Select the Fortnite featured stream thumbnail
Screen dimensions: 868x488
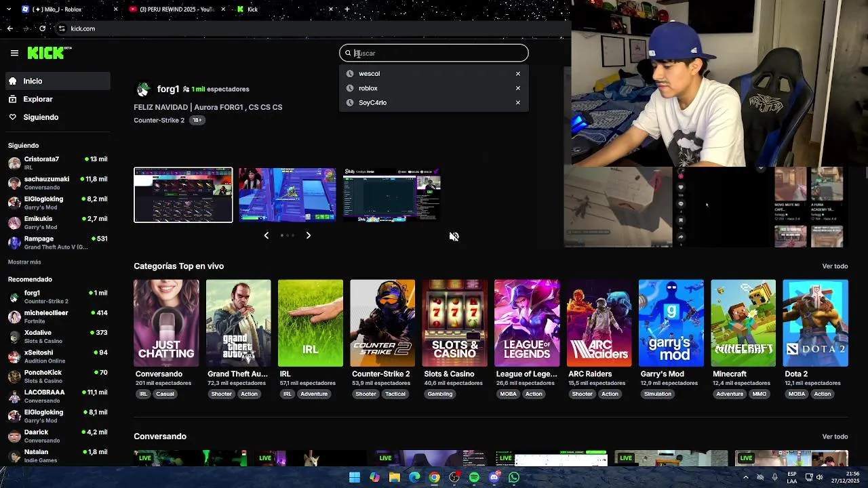click(287, 195)
